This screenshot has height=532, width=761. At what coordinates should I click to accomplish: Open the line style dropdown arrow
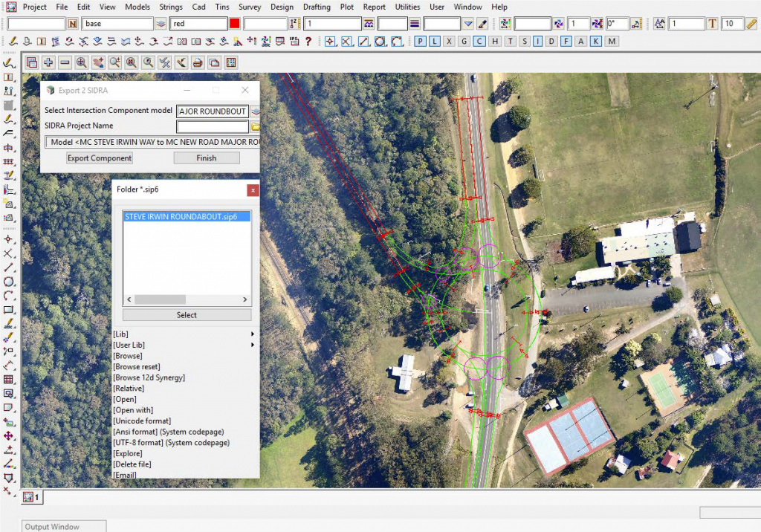pyautogui.click(x=468, y=24)
